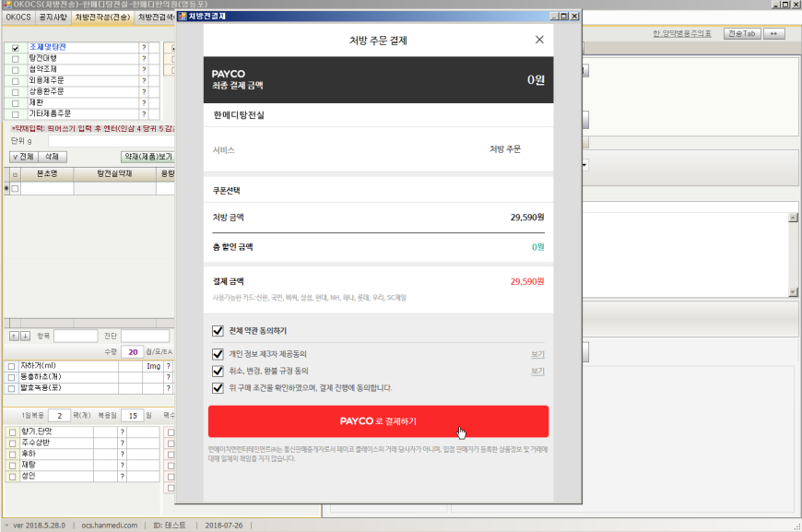Click the v 전체 select-all button
The height and width of the screenshot is (532, 802).
(24, 157)
